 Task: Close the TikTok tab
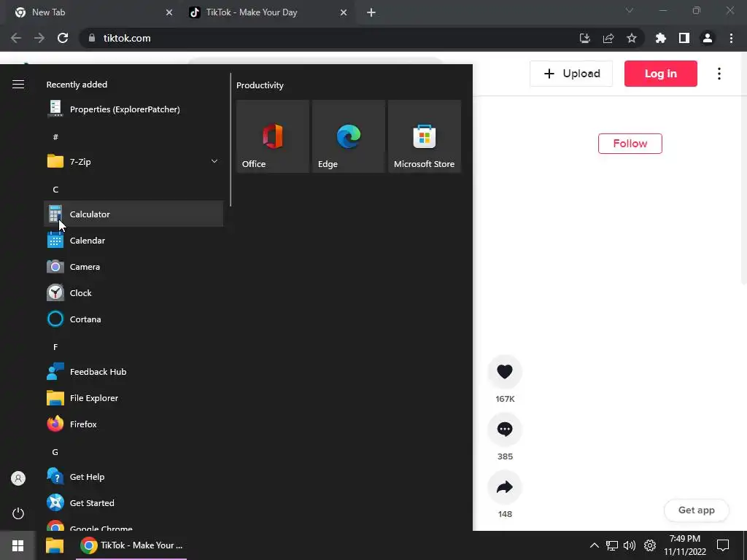344,13
